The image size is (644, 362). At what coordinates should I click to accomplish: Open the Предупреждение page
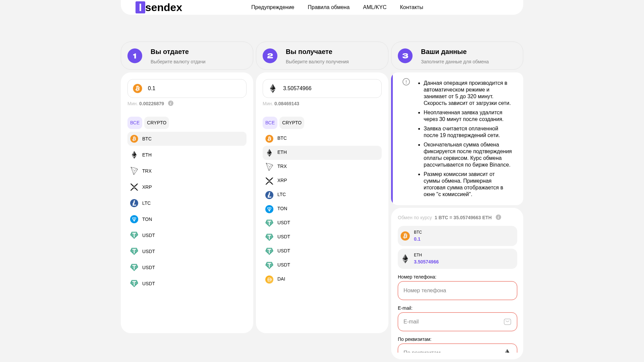coord(273,7)
